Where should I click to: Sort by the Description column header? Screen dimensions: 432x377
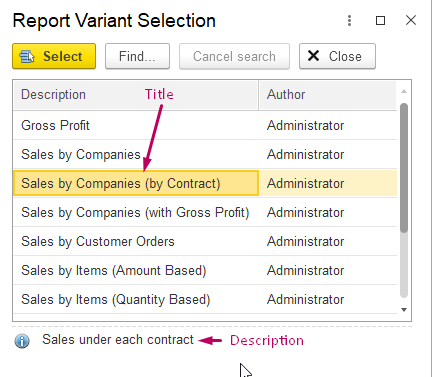click(x=136, y=95)
